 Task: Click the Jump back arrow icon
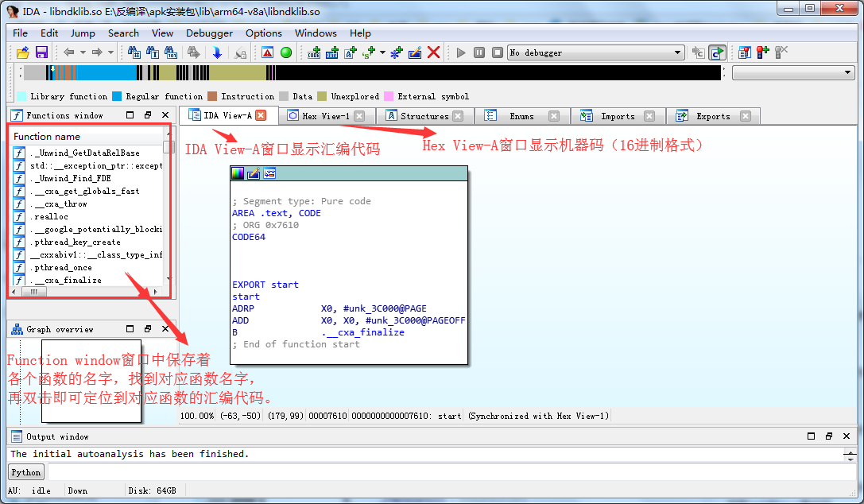pos(69,52)
